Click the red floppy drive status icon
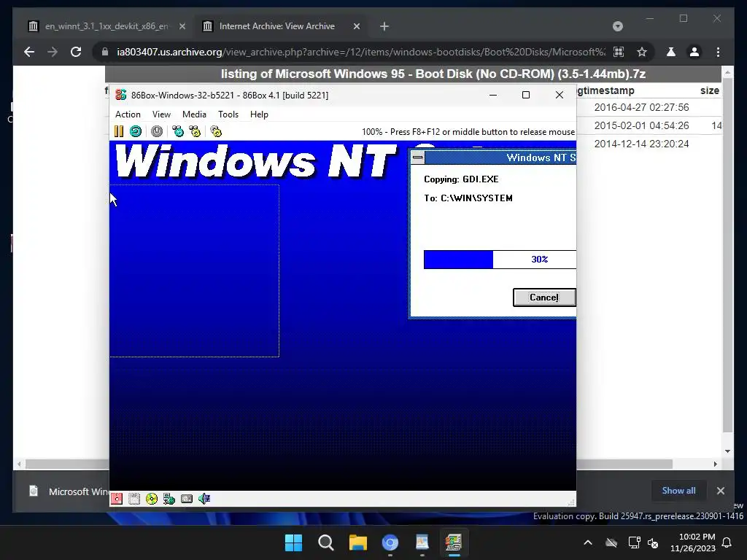Screen dimensions: 747x560 [x=117, y=499]
